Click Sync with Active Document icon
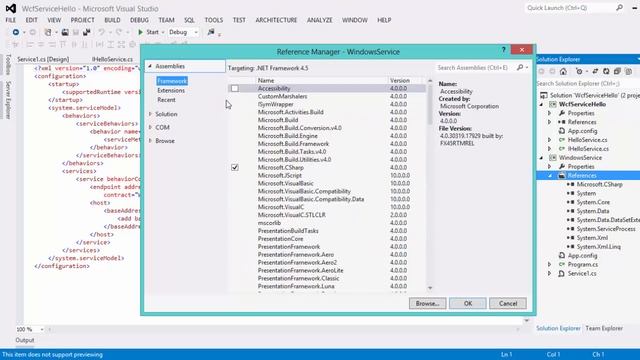 595,71
